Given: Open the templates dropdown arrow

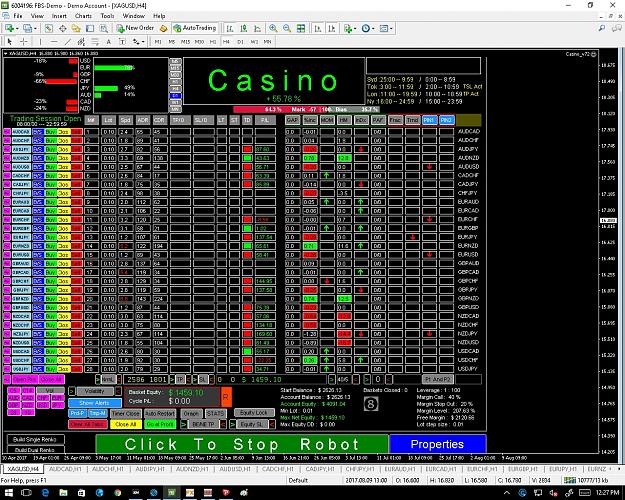Looking at the screenshot, I should coord(391,28).
